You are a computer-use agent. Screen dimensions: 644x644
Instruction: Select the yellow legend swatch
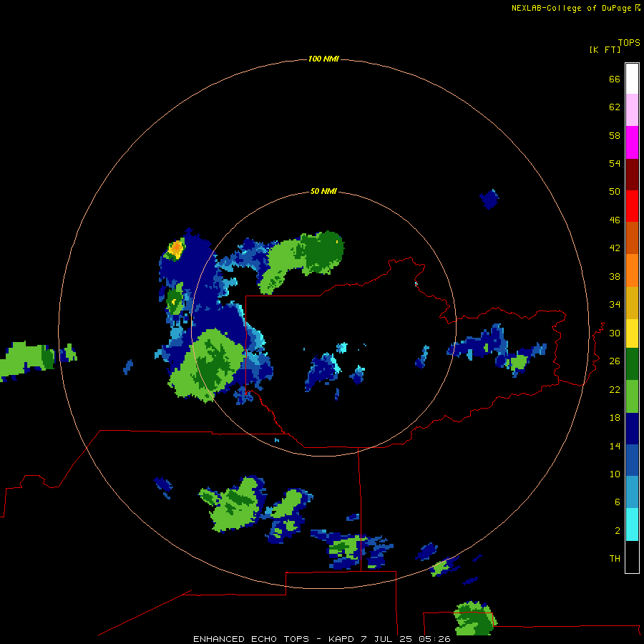[x=632, y=333]
